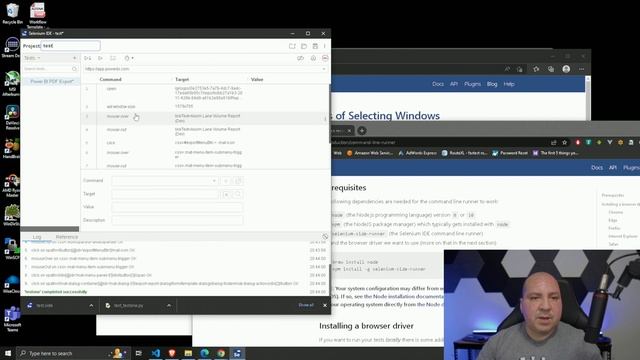Open Password Reset bookmark
This screenshot has height=360, width=640.
[x=510, y=153]
